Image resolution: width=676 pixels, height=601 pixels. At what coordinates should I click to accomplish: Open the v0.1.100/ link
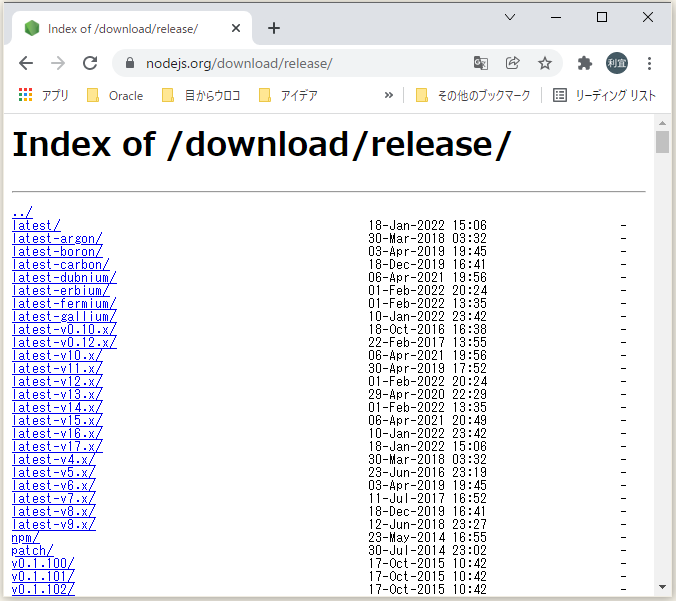pyautogui.click(x=43, y=563)
